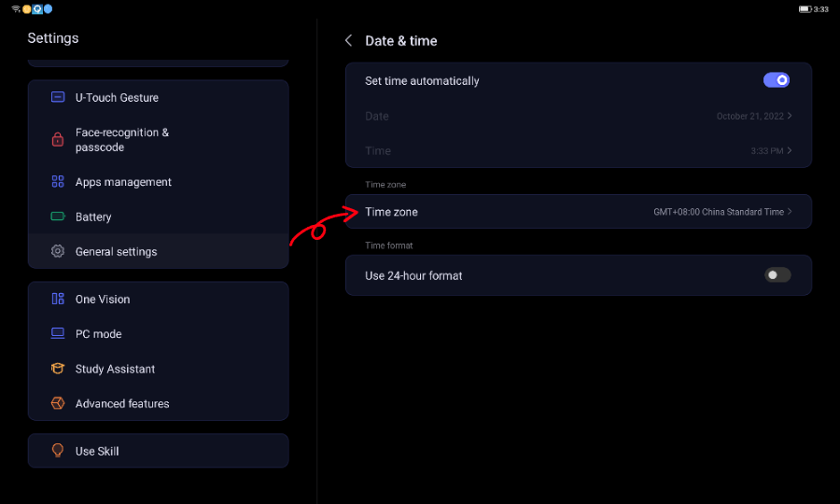This screenshot has height=504, width=840.
Task: Disable Set time automatically toggle
Action: pos(777,80)
